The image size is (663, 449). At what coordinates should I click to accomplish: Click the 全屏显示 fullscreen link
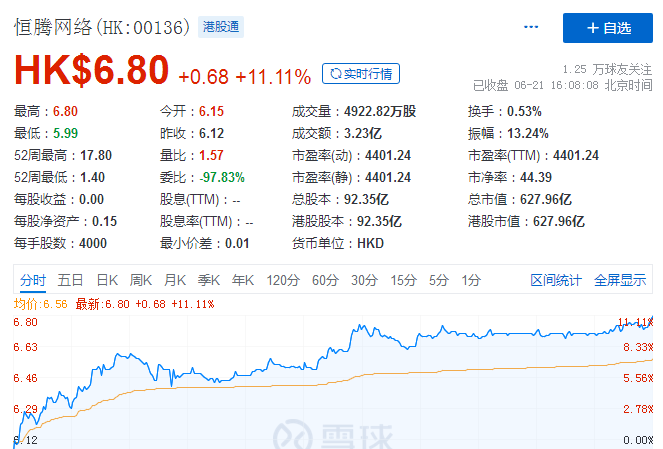point(620,280)
